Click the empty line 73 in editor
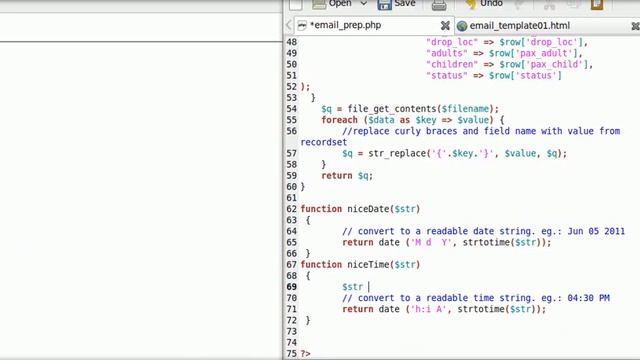 coord(469,331)
